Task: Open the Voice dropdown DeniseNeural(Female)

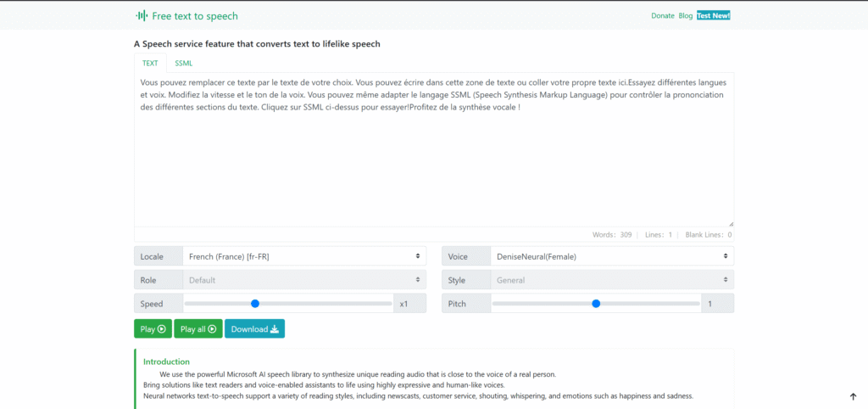Action: 612,256
